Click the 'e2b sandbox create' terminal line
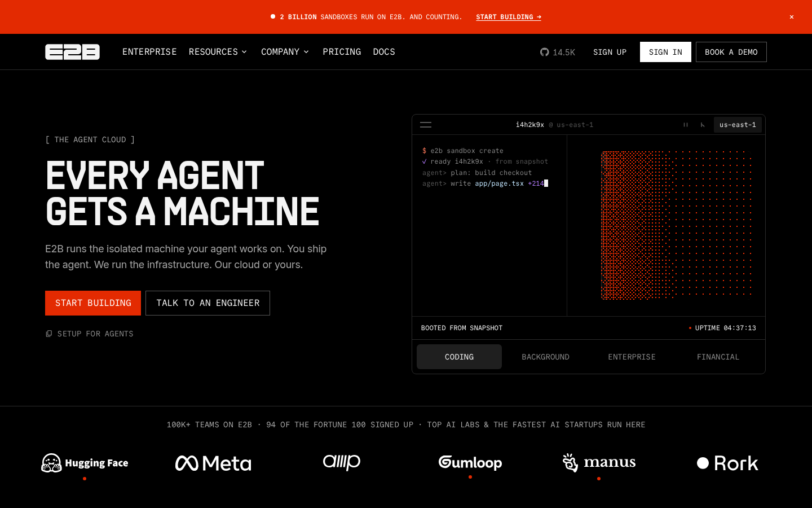This screenshot has height=508, width=812. [463, 151]
